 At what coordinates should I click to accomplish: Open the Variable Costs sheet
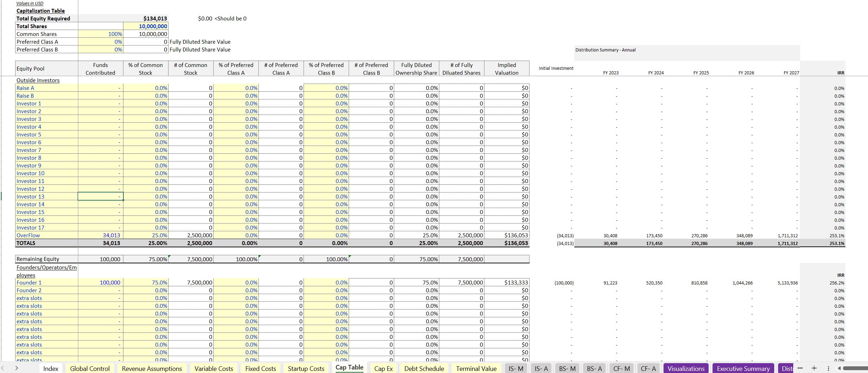point(214,368)
